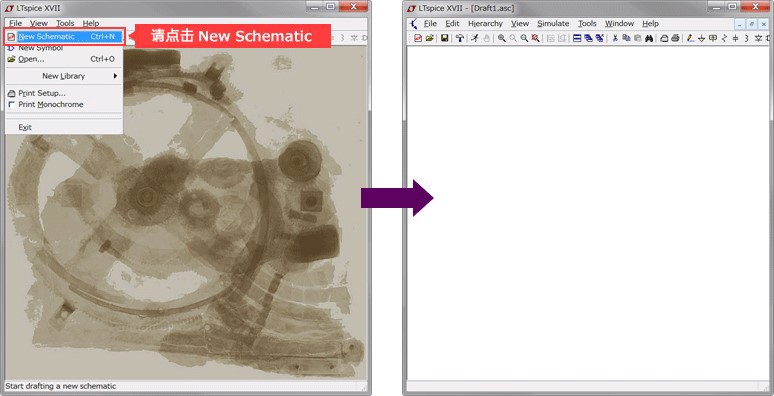Select the Resistor component icon
Screen dimensions: 774x396
pyautogui.click(x=724, y=38)
